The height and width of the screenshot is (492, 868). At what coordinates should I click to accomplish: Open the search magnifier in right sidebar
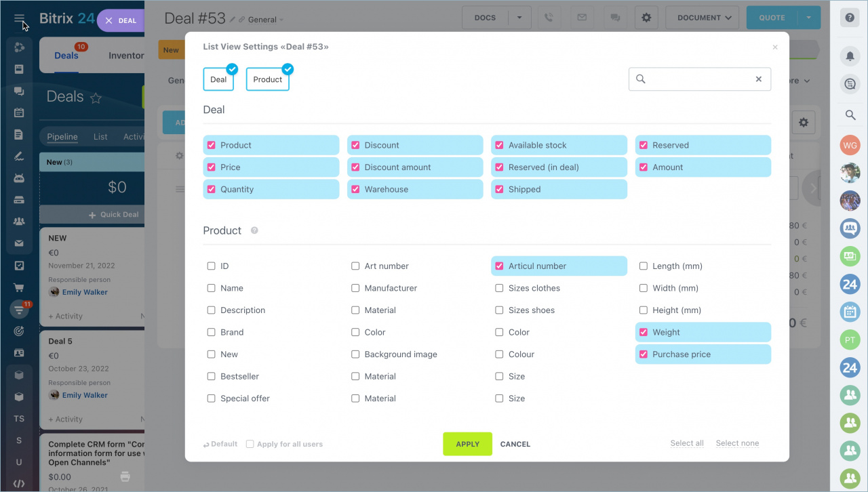point(849,115)
